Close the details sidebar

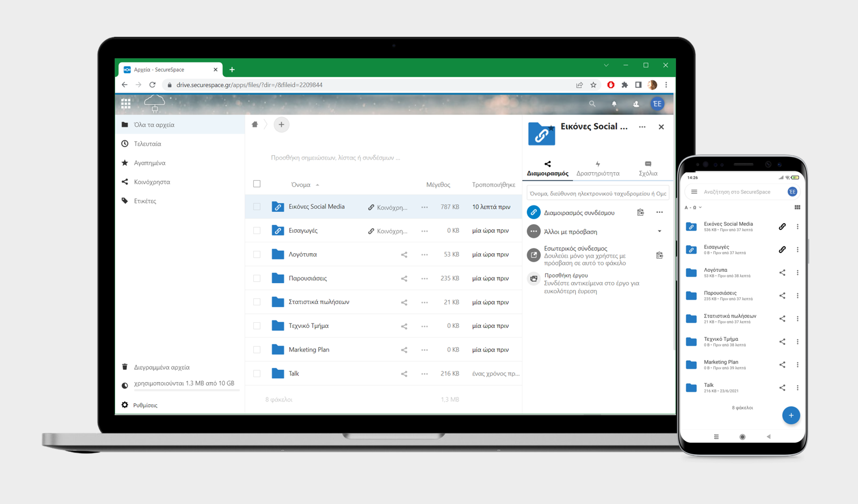coord(661,127)
